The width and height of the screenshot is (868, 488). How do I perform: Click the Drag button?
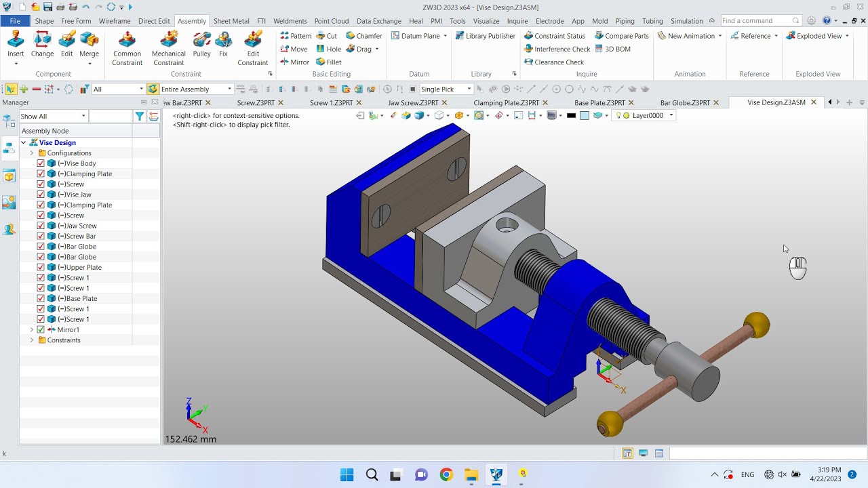(362, 49)
